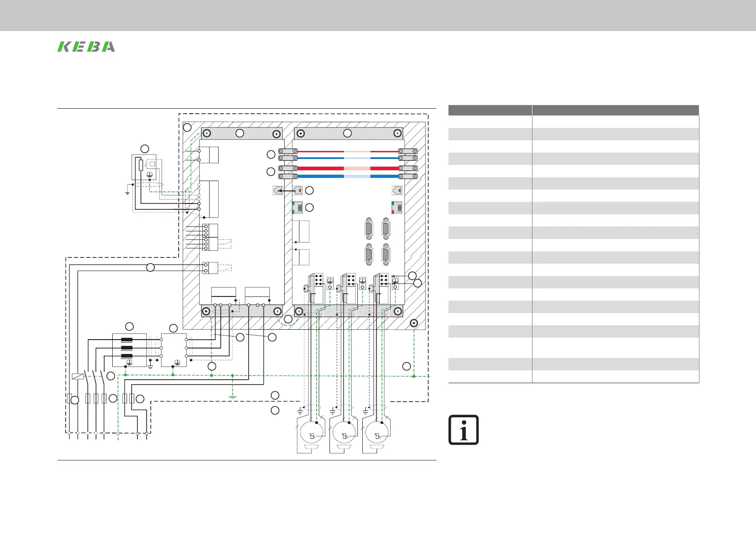Select the thin blue DC link bar
This screenshot has width=756, height=535.
[x=348, y=158]
